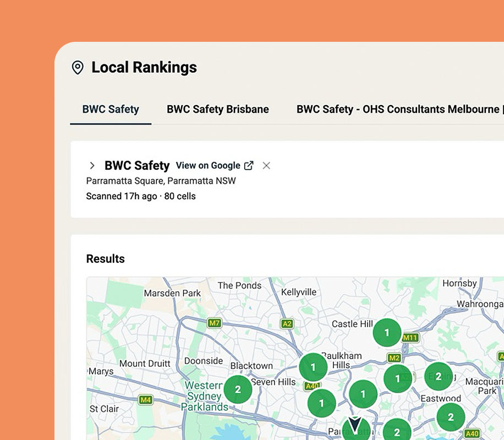Click the Hornsby map label
Viewport: 504px width, 440px height.
click(459, 283)
